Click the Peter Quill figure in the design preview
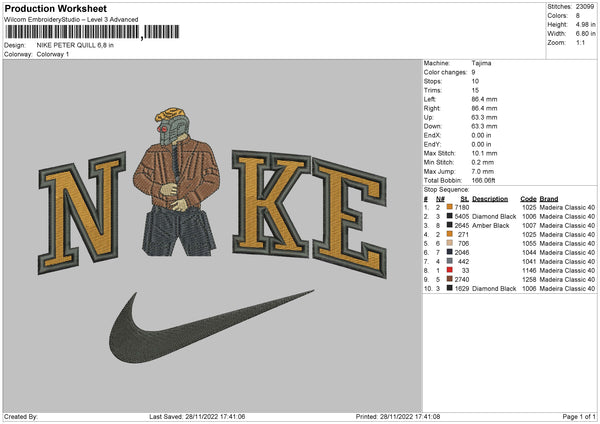Image resolution: width=600 pixels, height=424 pixels. (x=177, y=182)
